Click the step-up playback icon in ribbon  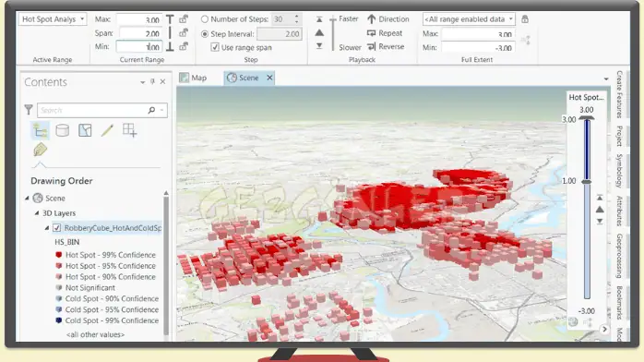[319, 19]
